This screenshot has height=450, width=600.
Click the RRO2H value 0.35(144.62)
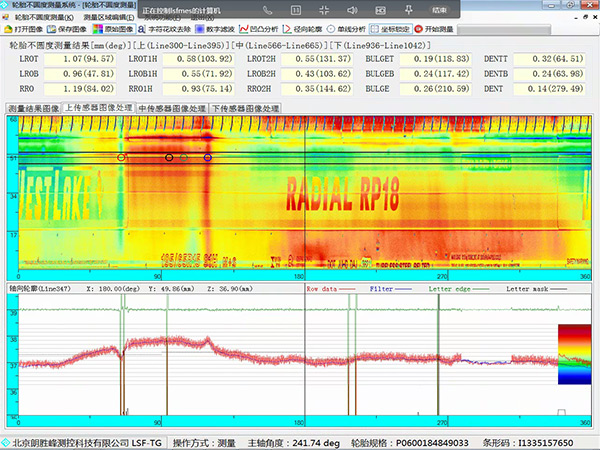click(x=317, y=89)
